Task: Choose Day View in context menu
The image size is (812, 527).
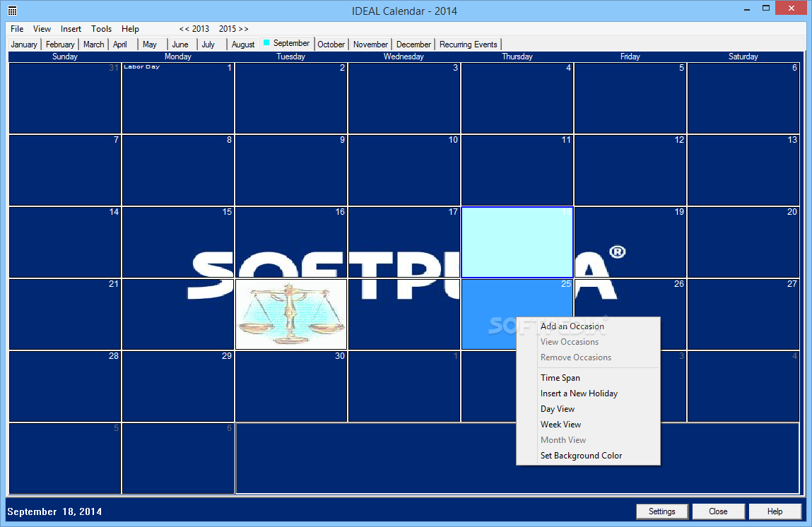Action: (x=588, y=409)
